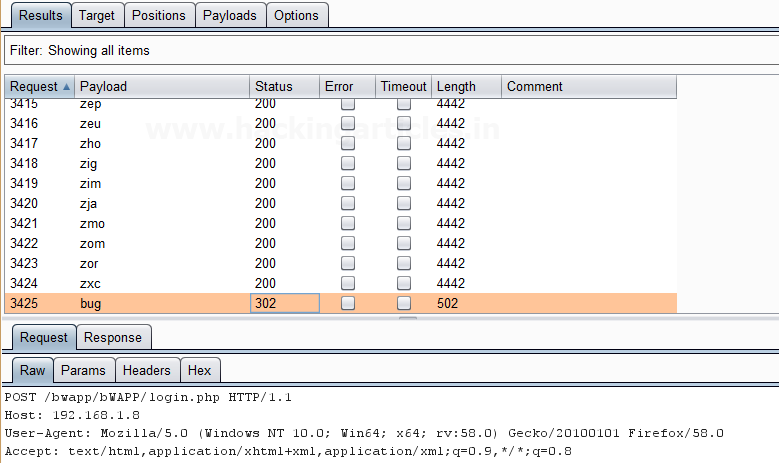Open the Payloads tab

click(x=230, y=15)
